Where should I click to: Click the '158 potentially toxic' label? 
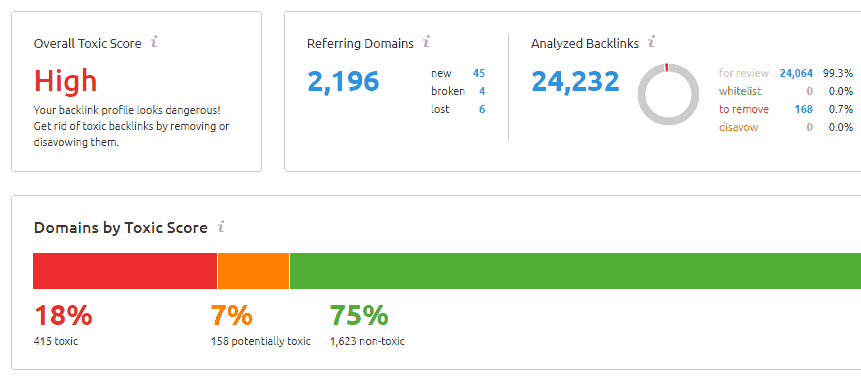coord(261,341)
